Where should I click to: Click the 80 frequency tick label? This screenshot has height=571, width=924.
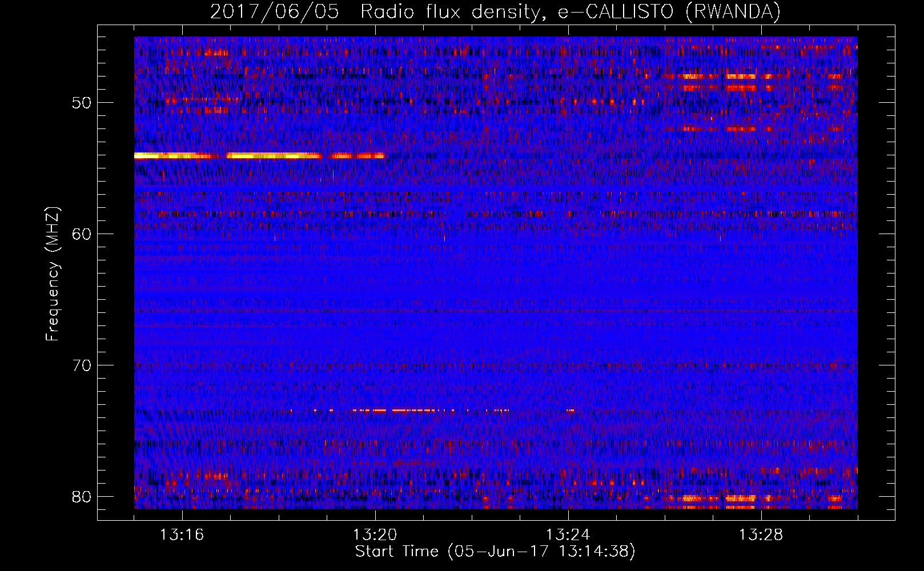tap(82, 497)
